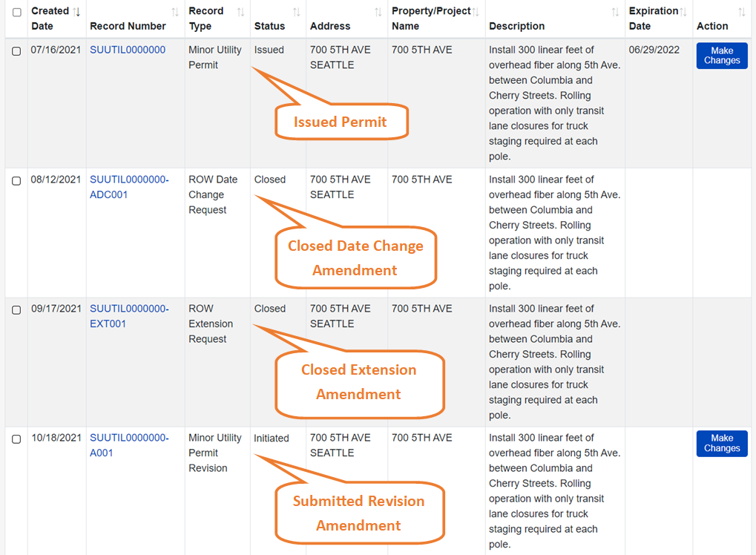The image size is (756, 555).
Task: Open the SUUTIL0000000-ADC001 record link
Action: [129, 187]
